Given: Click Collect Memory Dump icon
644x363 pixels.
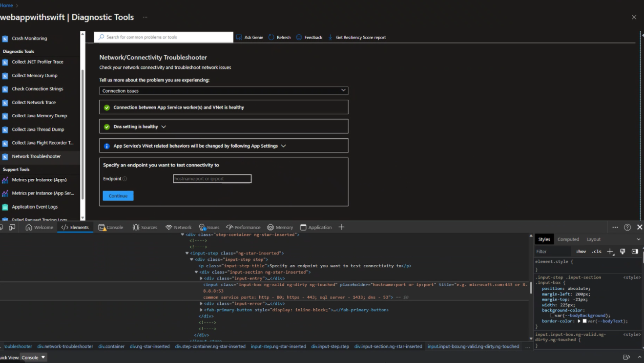Looking at the screenshot, I should tap(5, 76).
